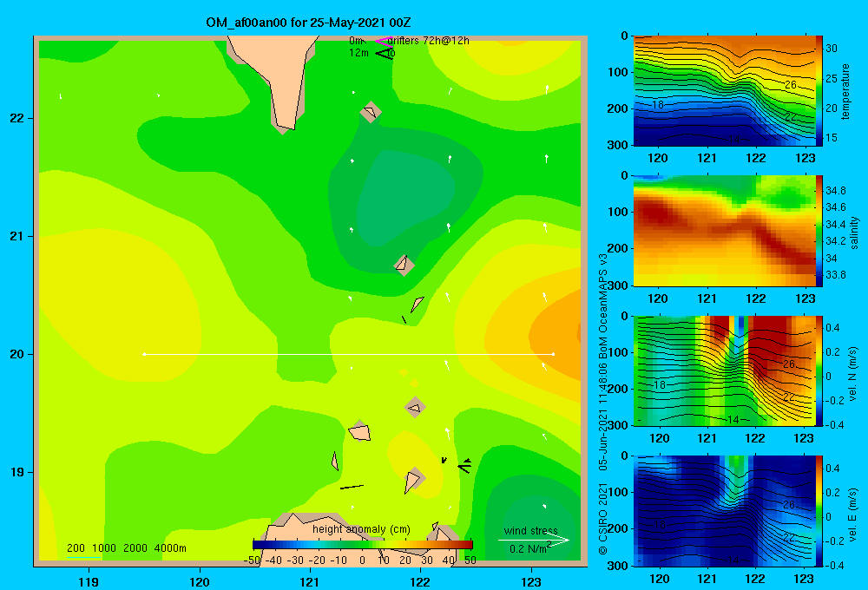Click the 'vel. E (m/s)' colorbar label
This screenshot has width=868, height=590.
click(852, 515)
